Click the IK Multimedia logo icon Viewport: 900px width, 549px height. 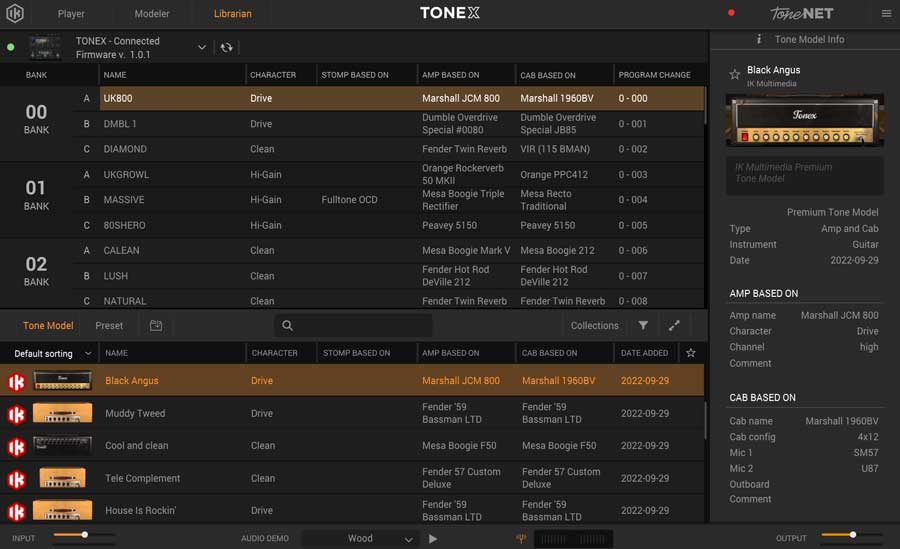[15, 13]
